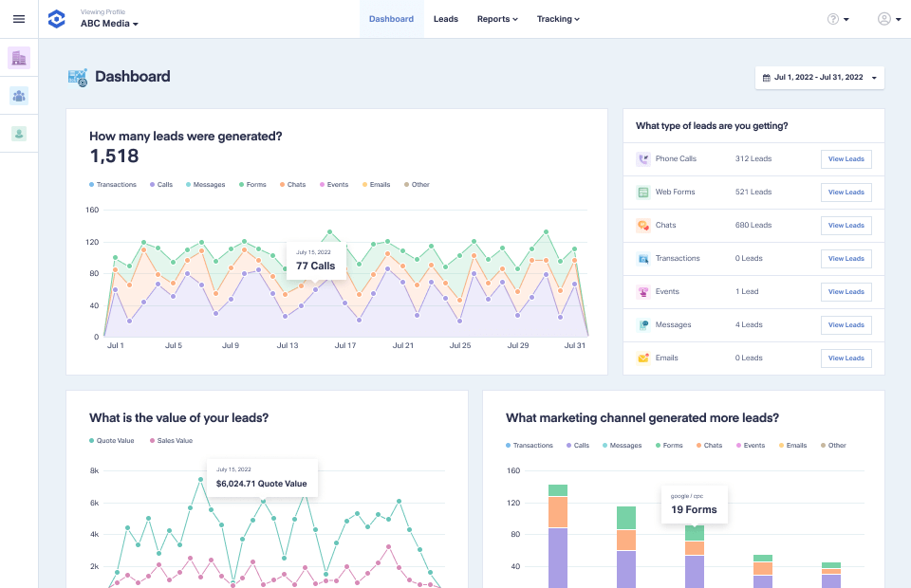View Leads for Emails
911x588 pixels.
tap(846, 358)
